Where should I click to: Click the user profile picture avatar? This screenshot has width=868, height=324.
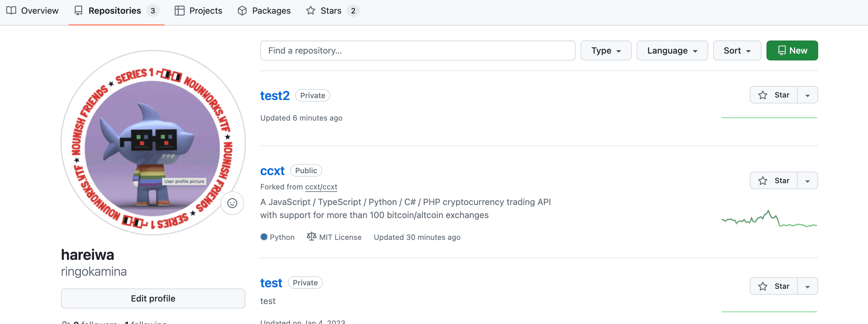pos(153,143)
